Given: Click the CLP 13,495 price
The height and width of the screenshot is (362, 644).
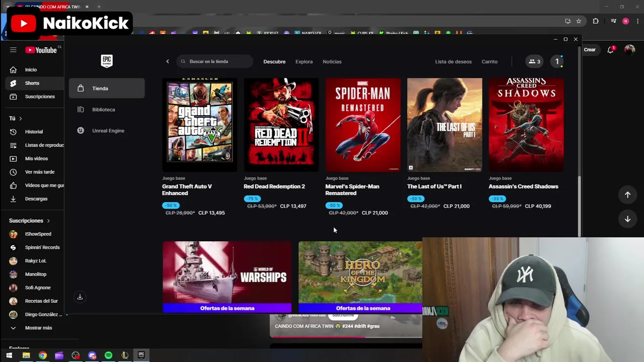Looking at the screenshot, I should (211, 213).
